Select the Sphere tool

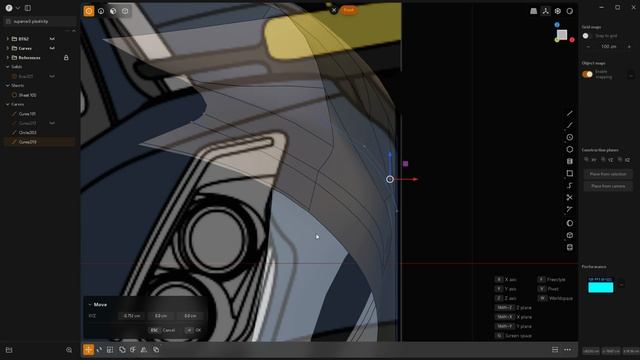tap(569, 223)
